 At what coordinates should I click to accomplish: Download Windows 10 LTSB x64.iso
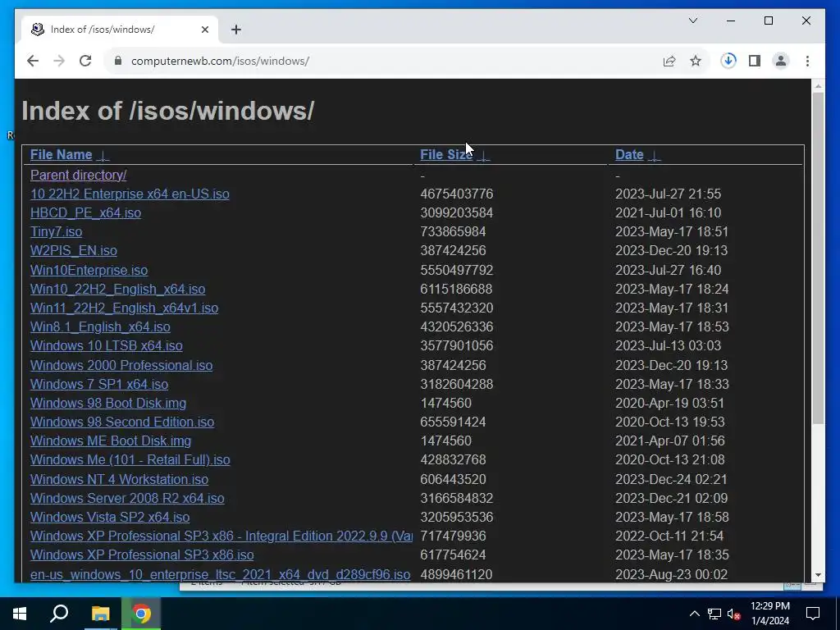coord(106,345)
